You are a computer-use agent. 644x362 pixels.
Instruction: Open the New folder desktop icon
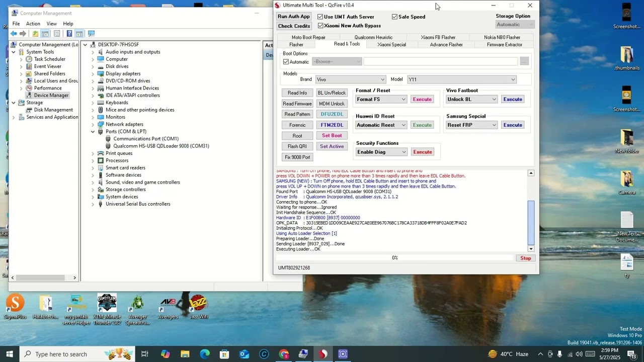[627, 142]
